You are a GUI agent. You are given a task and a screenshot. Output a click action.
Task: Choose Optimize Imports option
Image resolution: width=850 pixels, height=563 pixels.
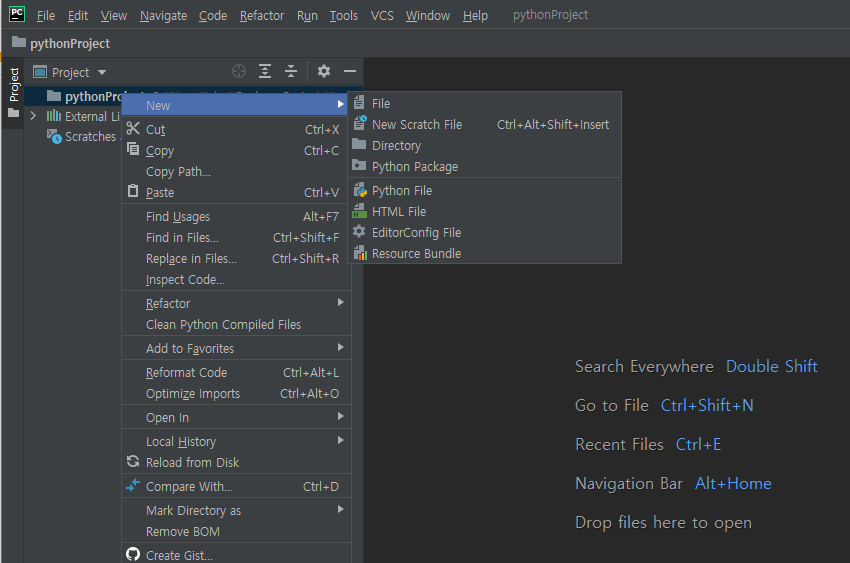point(236,394)
